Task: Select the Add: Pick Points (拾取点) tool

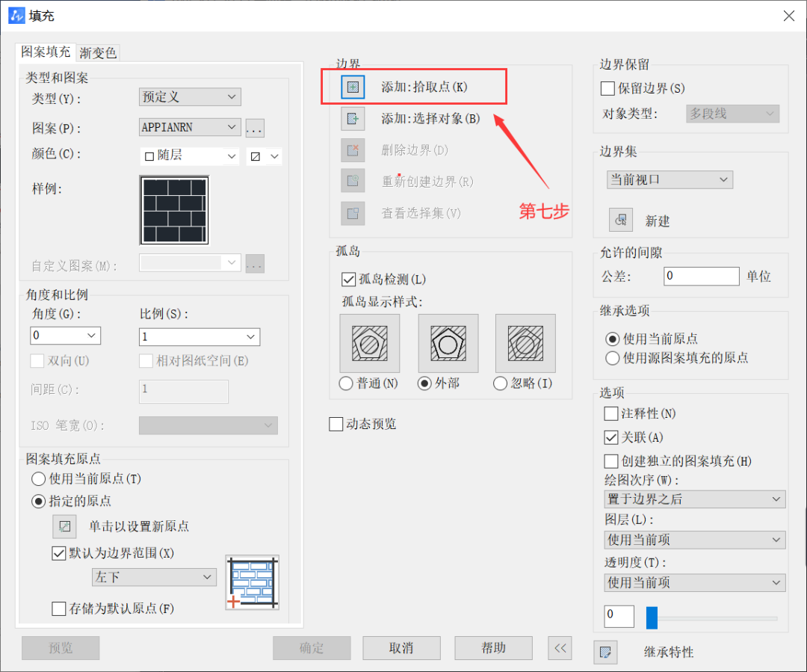Action: tap(353, 87)
